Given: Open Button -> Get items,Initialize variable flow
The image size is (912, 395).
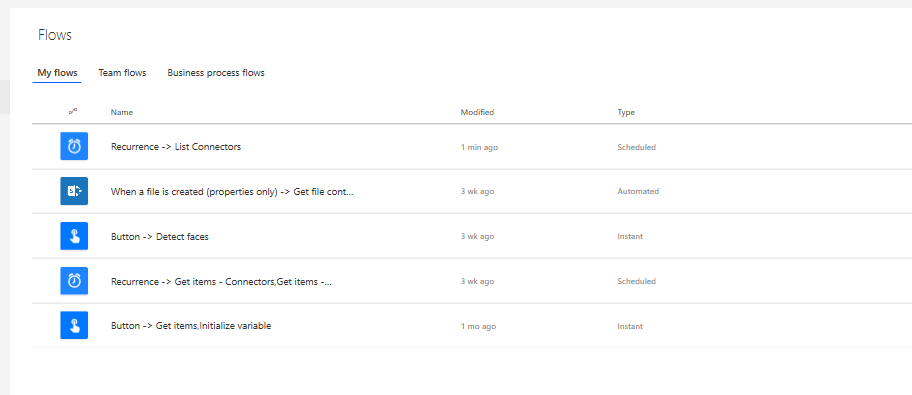Looking at the screenshot, I should pos(191,326).
